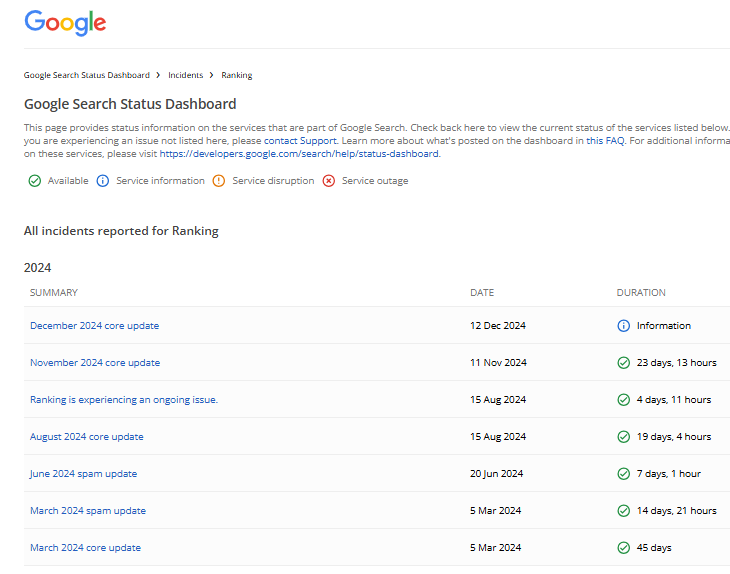This screenshot has width=730, height=574.
Task: Open the Incidents breadcrumb
Action: [186, 75]
